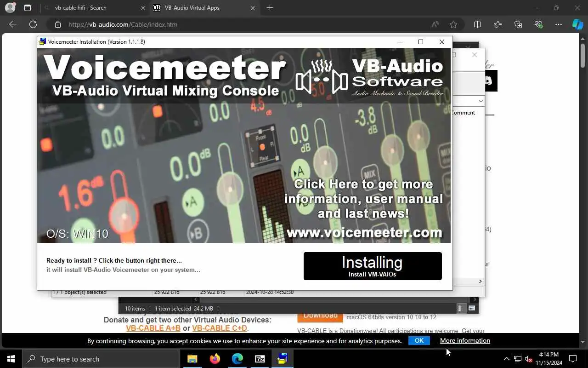The height and width of the screenshot is (368, 588).
Task: Open the Favorites list in Edge toolbar
Action: 498,24
